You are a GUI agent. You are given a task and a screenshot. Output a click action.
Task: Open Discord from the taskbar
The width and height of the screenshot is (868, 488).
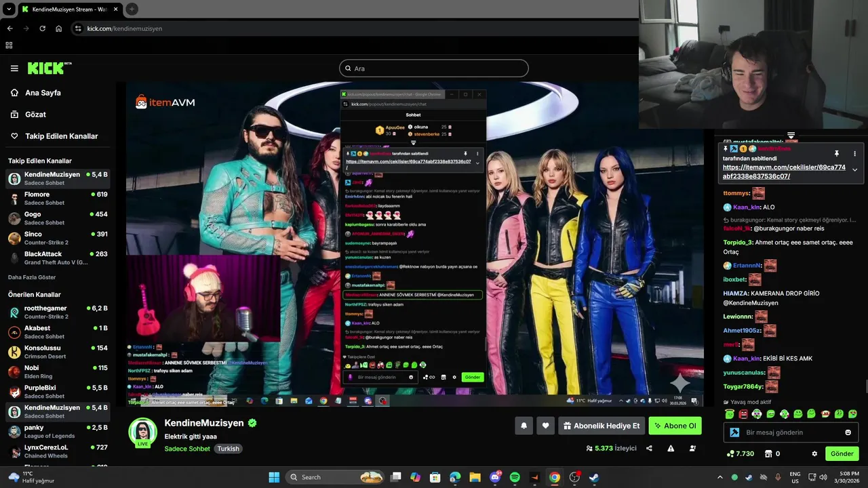495,477
